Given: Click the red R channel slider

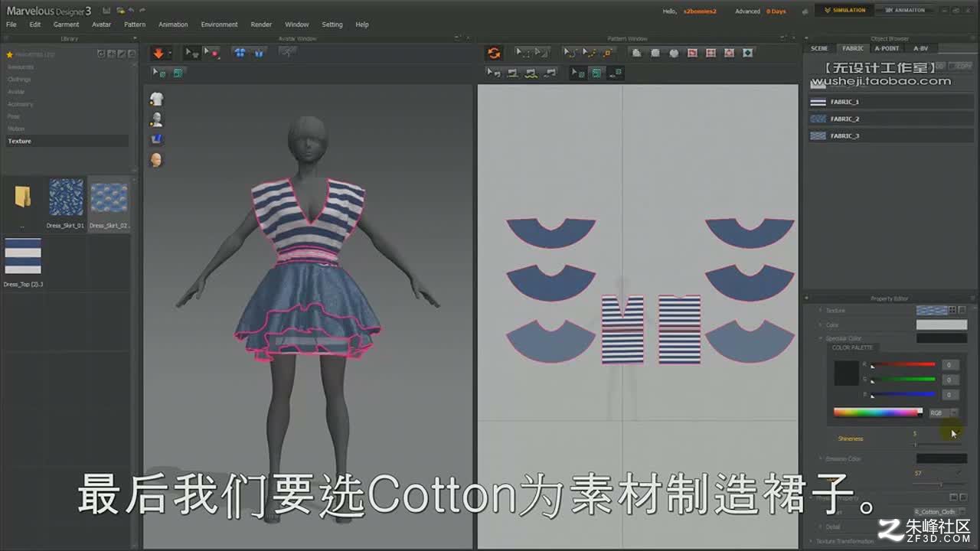Looking at the screenshot, I should pos(903,365).
